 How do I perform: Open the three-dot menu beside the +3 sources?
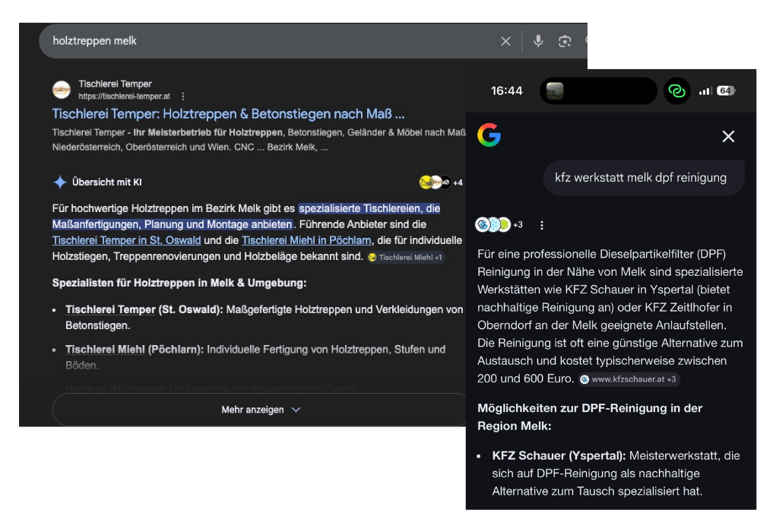[x=542, y=225]
